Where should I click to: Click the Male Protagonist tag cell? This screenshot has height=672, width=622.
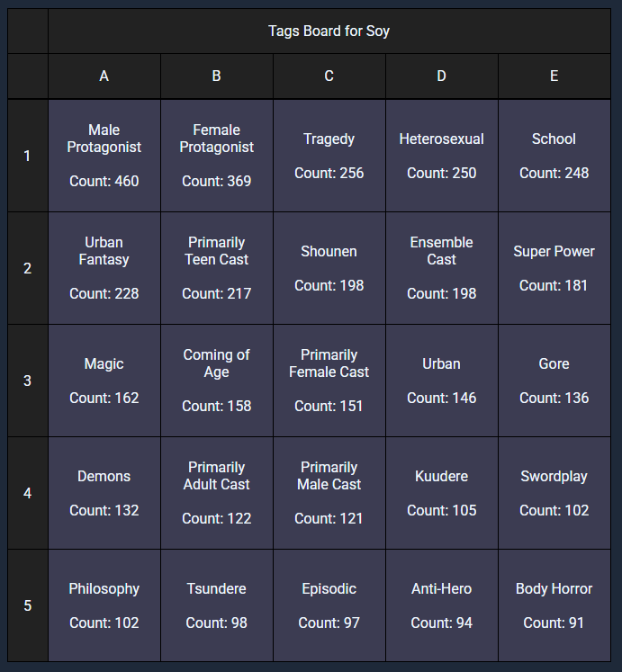pyautogui.click(x=104, y=156)
